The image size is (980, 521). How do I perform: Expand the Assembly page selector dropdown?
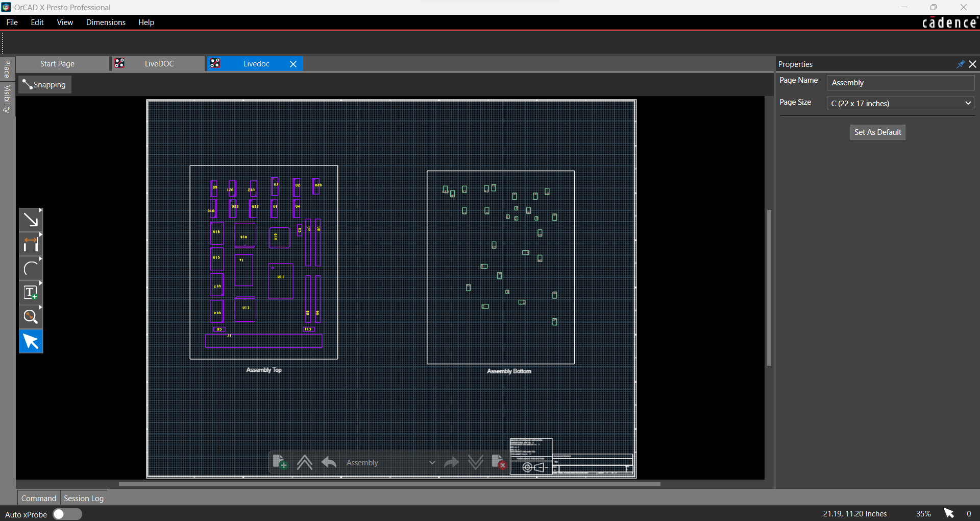[432, 463]
